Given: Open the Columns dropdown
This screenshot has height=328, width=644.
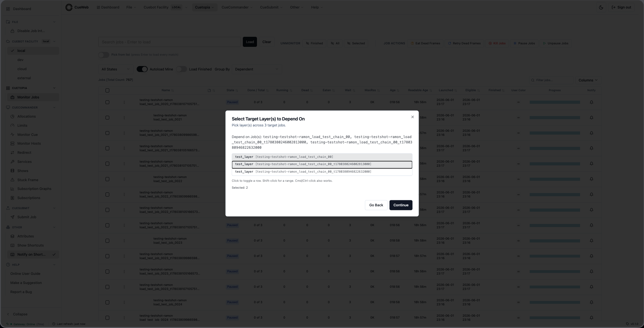Looking at the screenshot, I should (588, 80).
